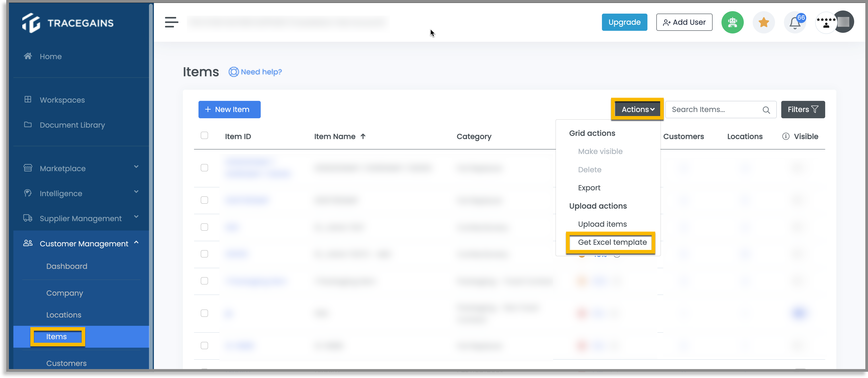Screen dimensions: 868x378
Task: Click the sort arrow beside Item Name
Action: (x=363, y=136)
